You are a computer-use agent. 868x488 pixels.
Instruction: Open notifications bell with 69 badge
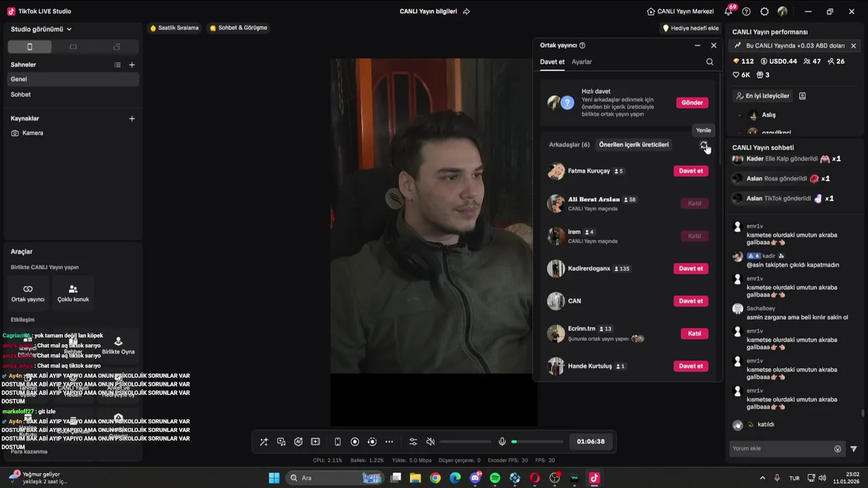coord(729,11)
